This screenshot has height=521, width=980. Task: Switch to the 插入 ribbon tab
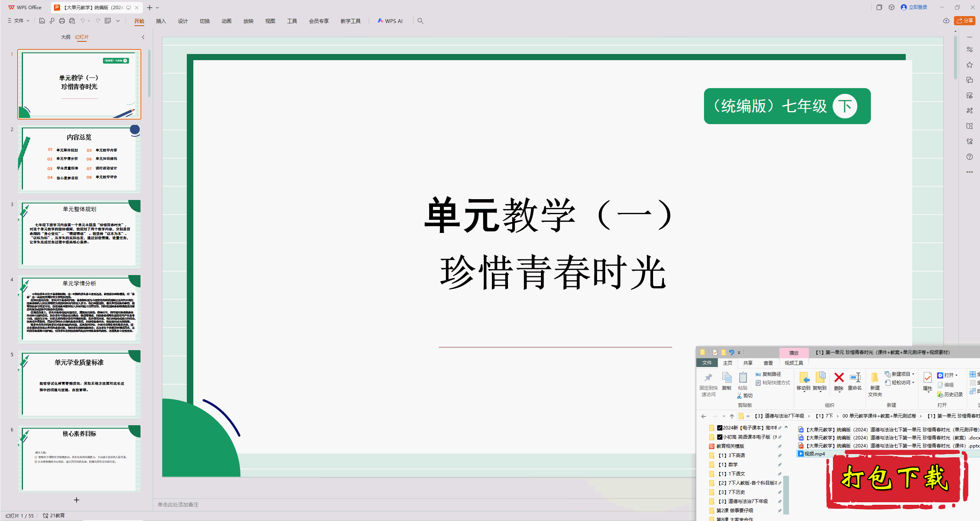pyautogui.click(x=161, y=21)
